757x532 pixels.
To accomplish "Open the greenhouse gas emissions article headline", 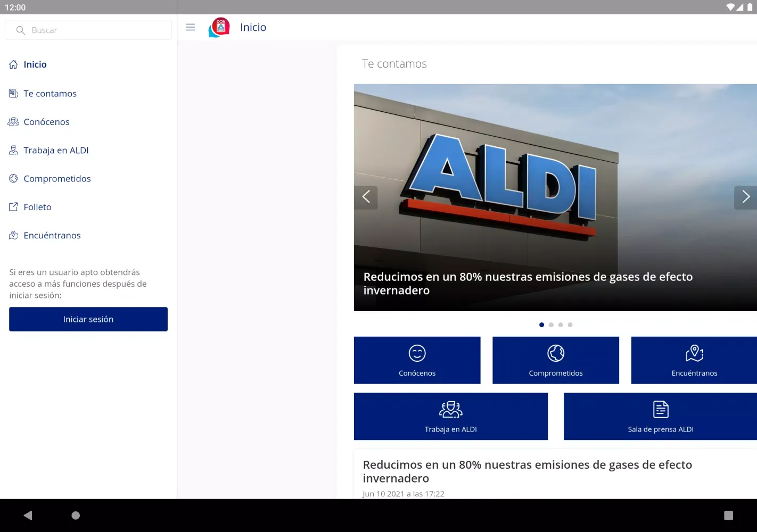I will (527, 471).
